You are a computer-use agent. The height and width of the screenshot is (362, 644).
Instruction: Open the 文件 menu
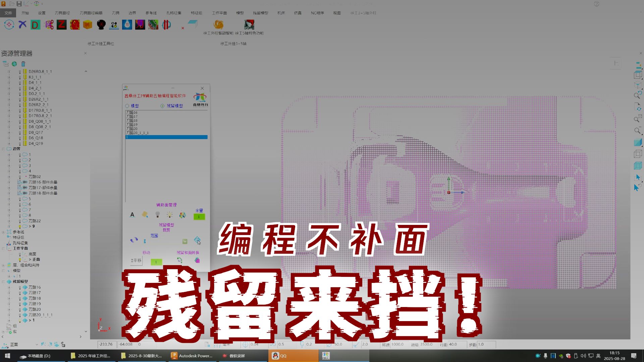pos(8,13)
